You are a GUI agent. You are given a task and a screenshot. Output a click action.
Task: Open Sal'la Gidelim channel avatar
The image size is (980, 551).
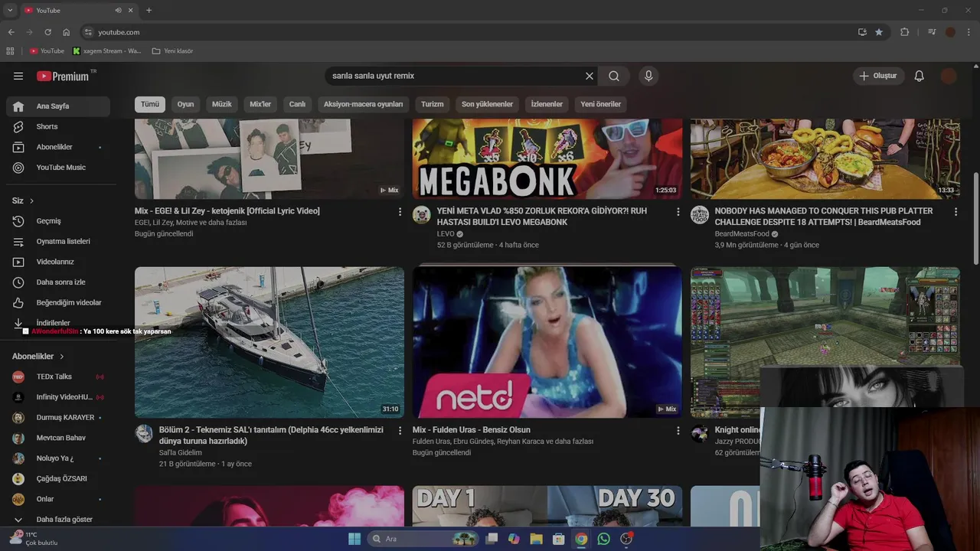[x=144, y=433]
